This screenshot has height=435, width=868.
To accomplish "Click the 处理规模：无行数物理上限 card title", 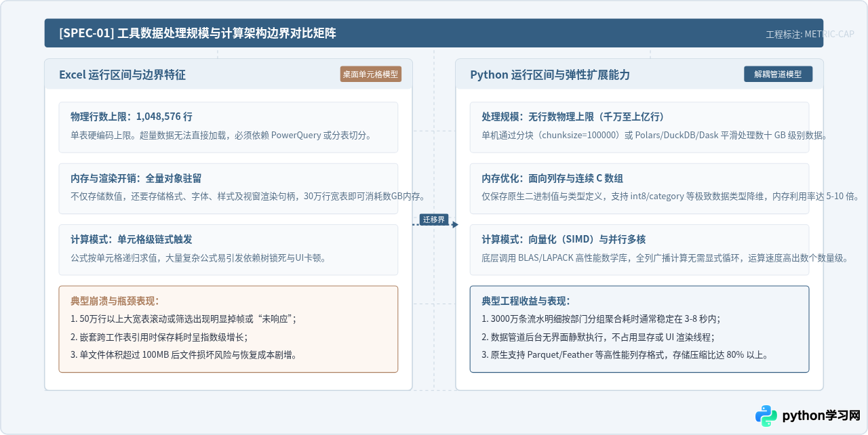I will point(572,117).
